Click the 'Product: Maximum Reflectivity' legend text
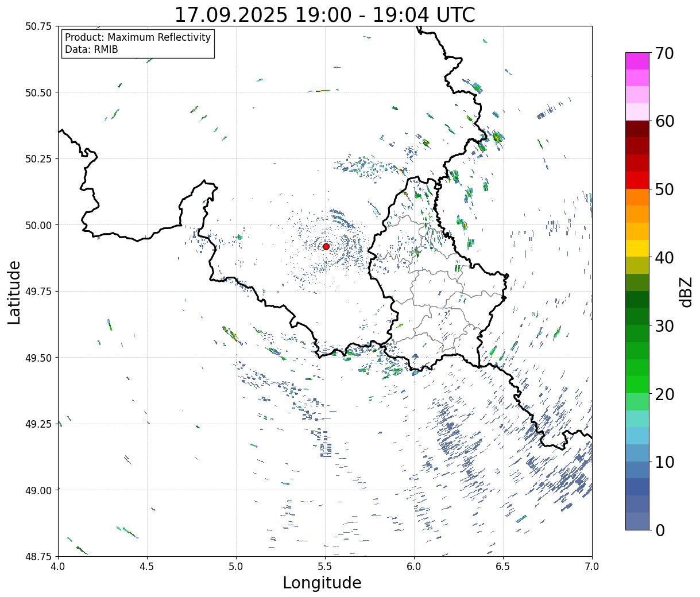Image resolution: width=700 pixels, height=597 pixels. 138,37
